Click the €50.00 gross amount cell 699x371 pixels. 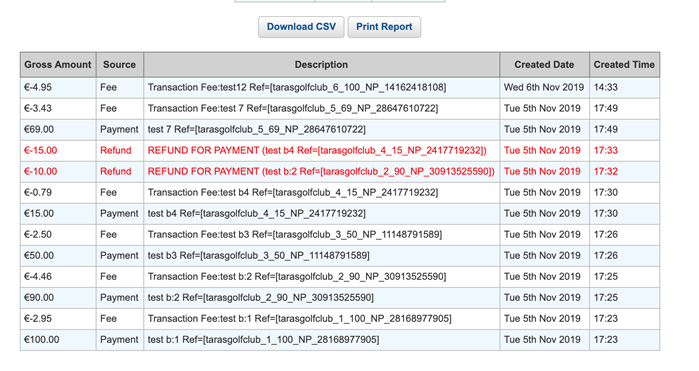pos(58,256)
